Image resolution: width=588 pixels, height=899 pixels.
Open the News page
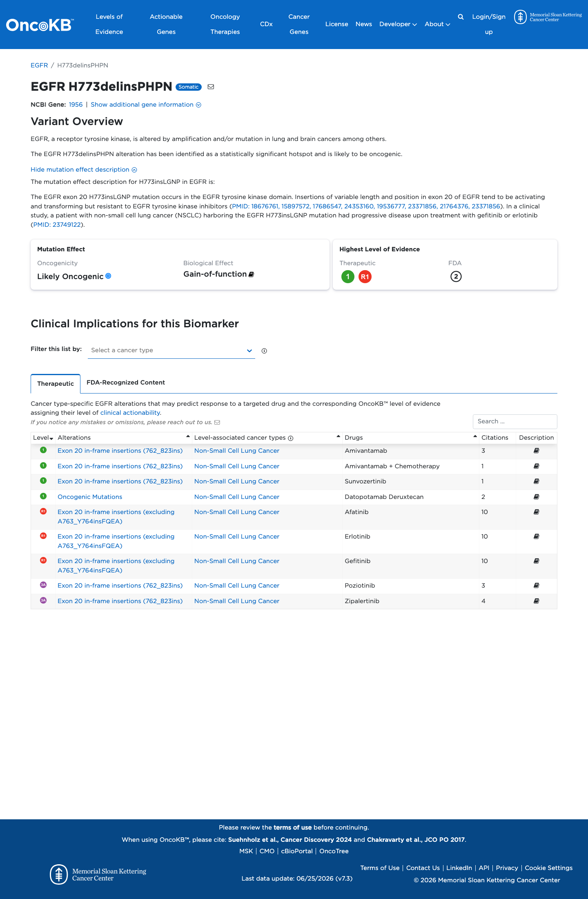[x=364, y=24]
